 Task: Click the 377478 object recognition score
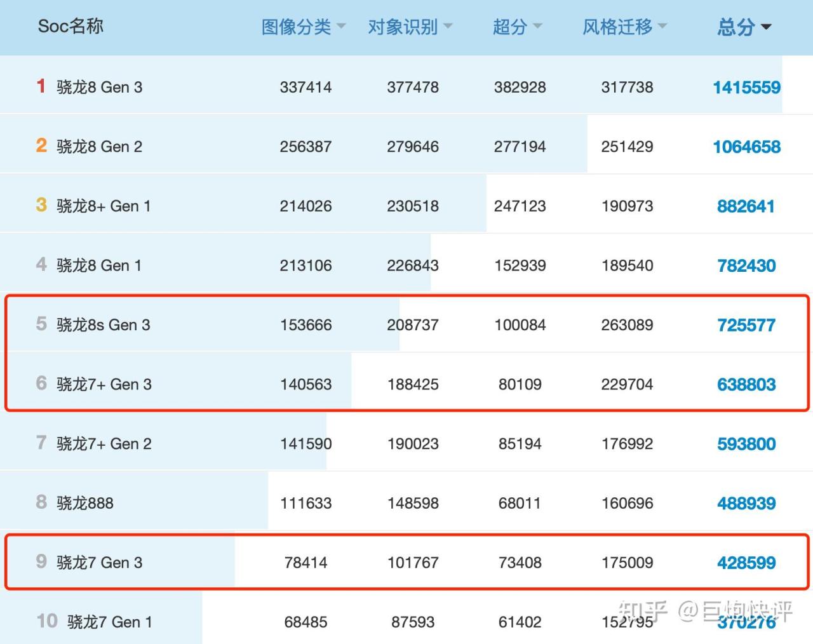[413, 87]
